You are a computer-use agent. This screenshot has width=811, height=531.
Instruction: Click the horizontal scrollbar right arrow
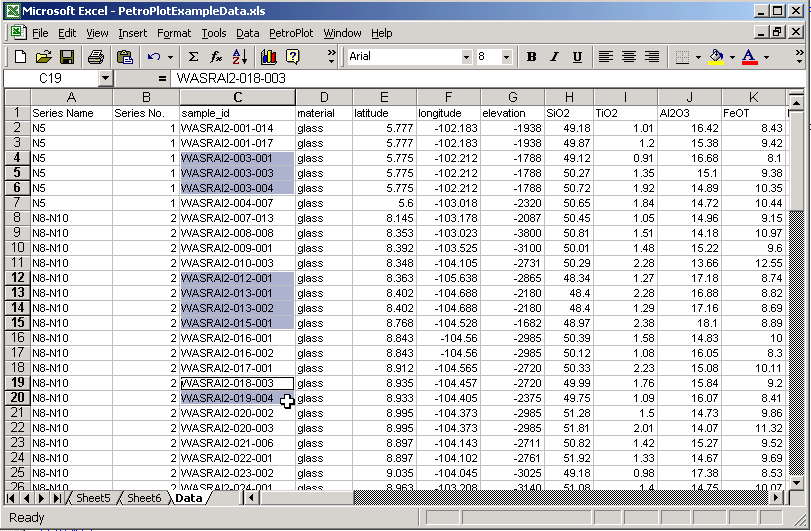pos(775,498)
